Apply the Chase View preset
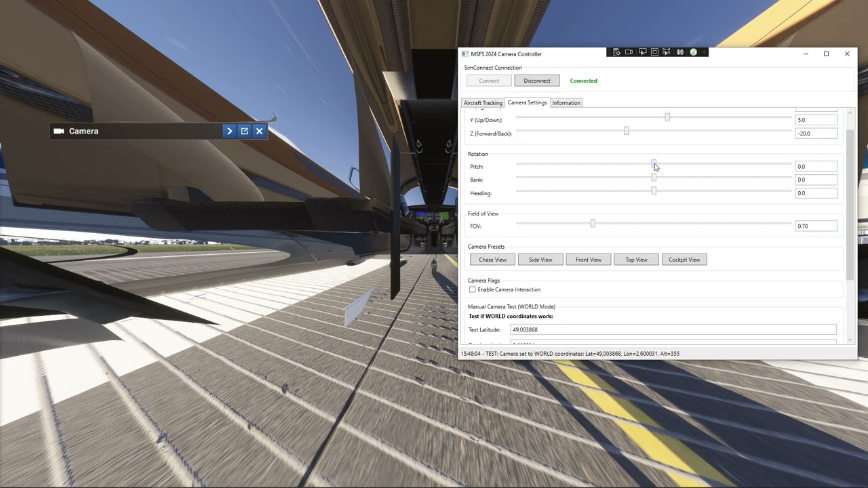 (492, 260)
